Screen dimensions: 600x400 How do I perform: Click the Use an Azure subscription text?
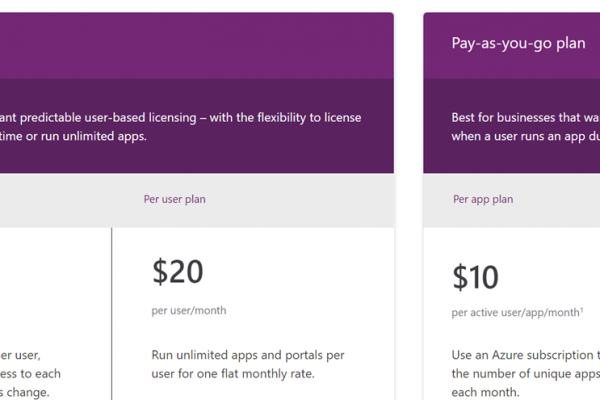(x=525, y=355)
